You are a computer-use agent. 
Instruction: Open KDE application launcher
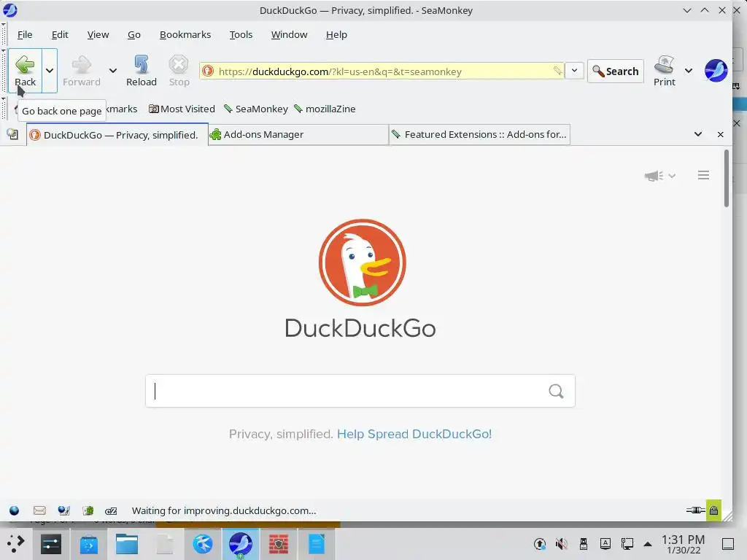click(15, 544)
